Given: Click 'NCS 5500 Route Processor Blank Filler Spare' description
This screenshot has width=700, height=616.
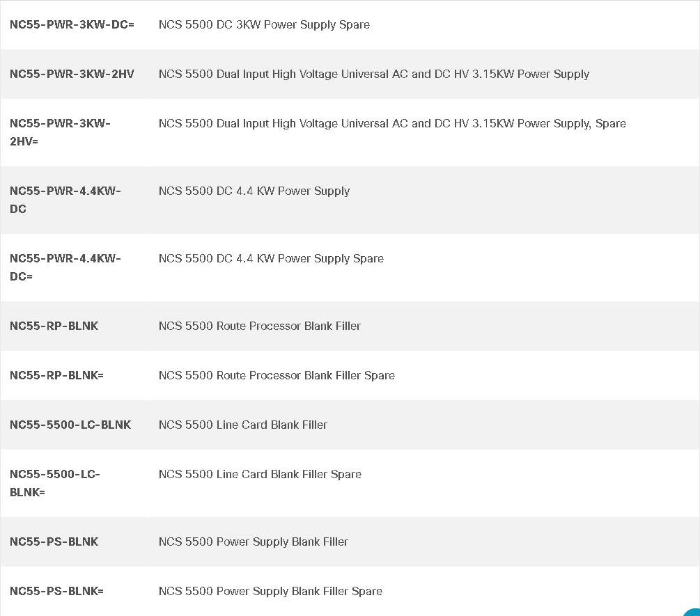Looking at the screenshot, I should tap(277, 376).
